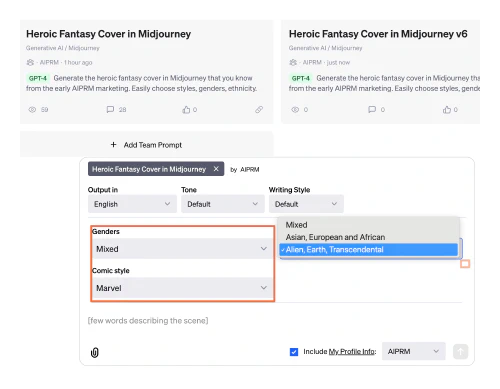Copy link icon on first prompt card
Image resolution: width=500 pixels, height=389 pixels.
(x=259, y=109)
